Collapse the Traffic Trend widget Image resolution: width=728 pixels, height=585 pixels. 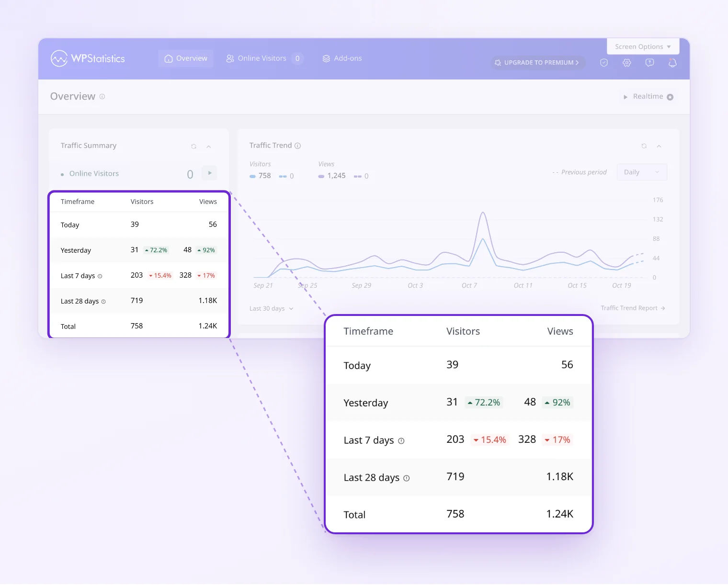(659, 146)
